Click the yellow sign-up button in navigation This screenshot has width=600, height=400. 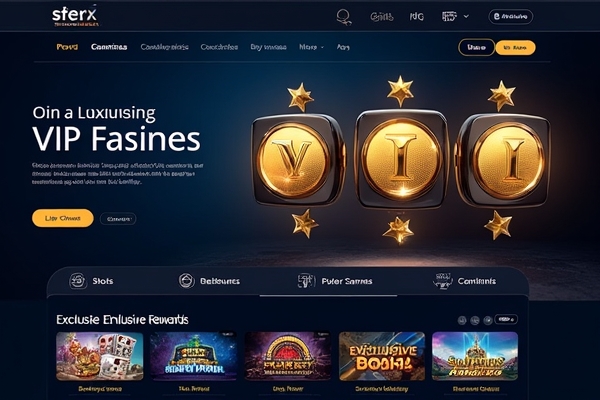pyautogui.click(x=515, y=48)
